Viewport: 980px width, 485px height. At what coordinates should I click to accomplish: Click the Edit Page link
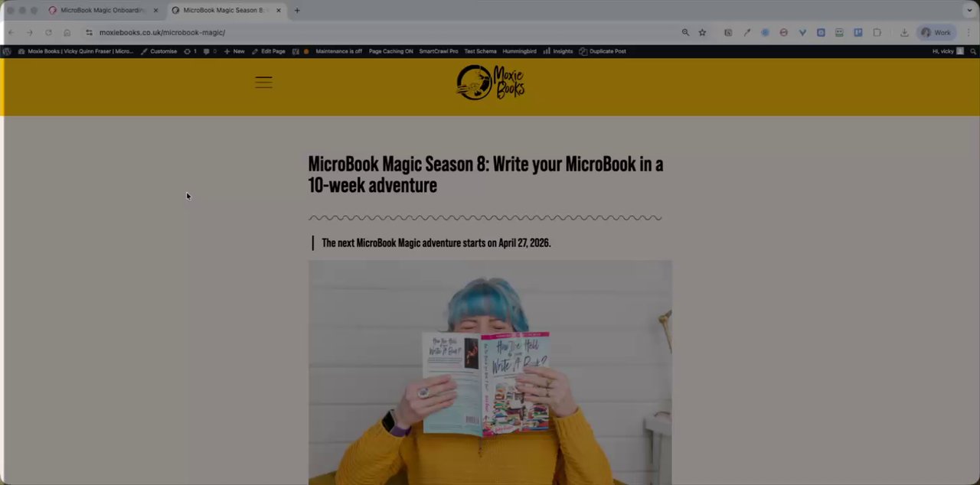coord(268,51)
